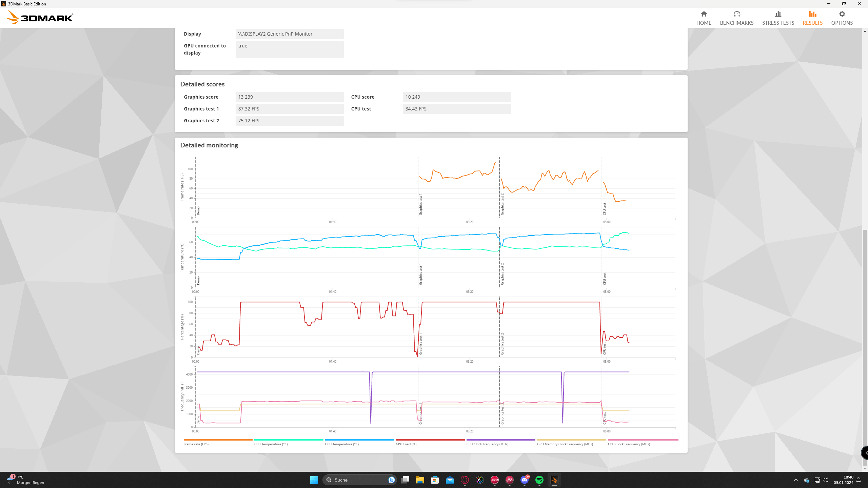
Task: Go to Benchmarks gauge icon
Action: 736,14
